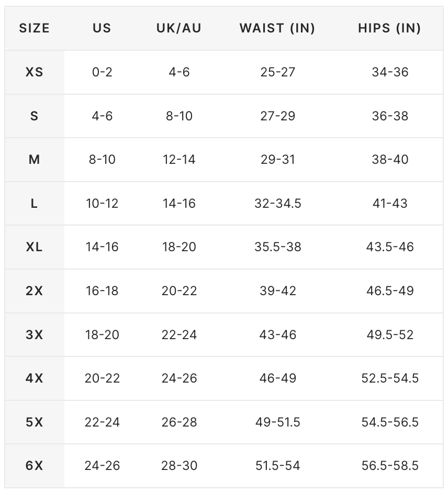
Task: Select the WAIST (IN) column header
Action: tap(277, 28)
